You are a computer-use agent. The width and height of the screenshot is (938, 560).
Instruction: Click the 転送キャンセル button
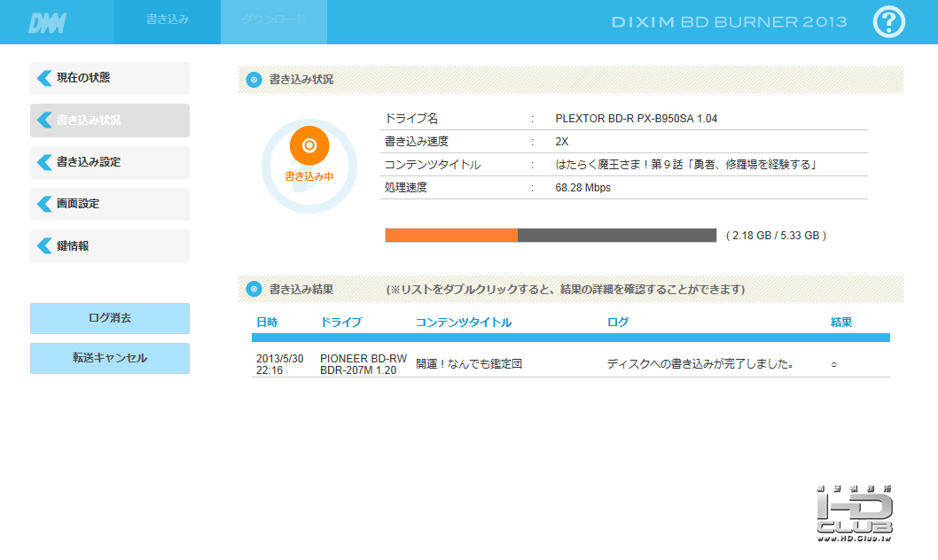pyautogui.click(x=110, y=358)
